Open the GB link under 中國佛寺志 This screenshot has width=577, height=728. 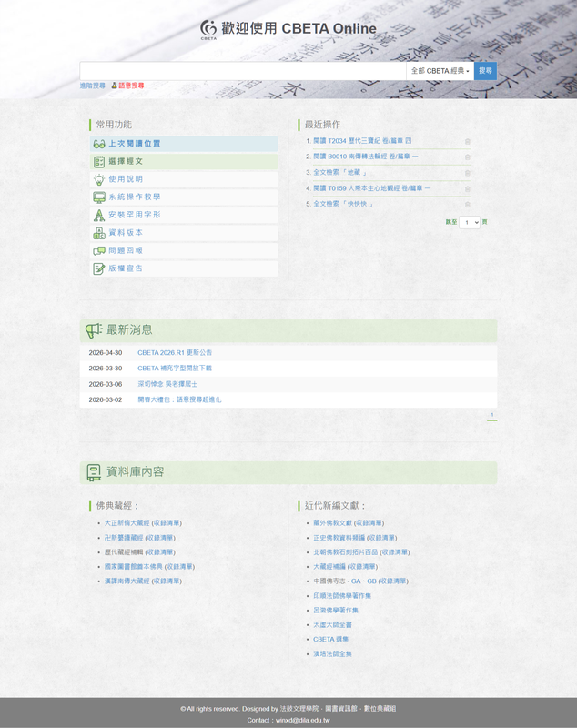click(x=372, y=581)
